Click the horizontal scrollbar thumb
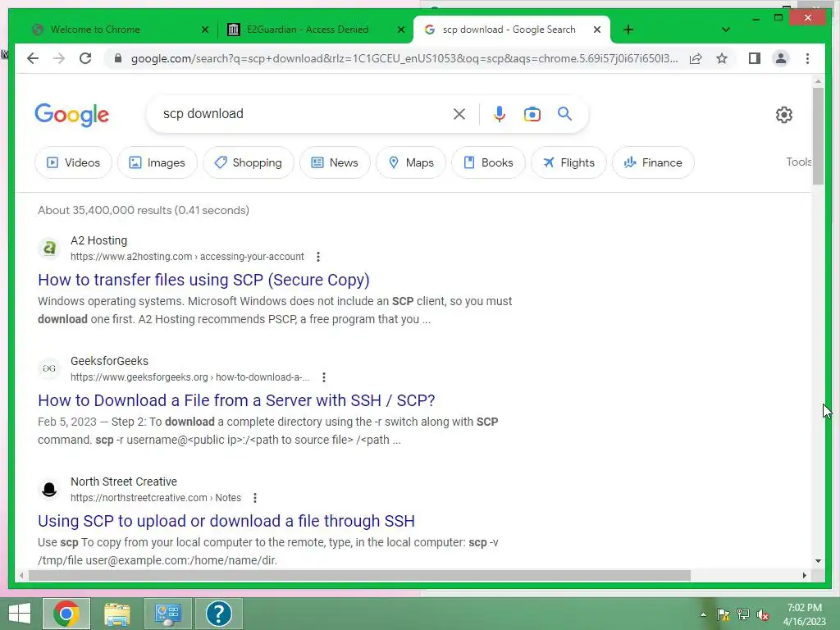840x630 pixels. tap(359, 575)
